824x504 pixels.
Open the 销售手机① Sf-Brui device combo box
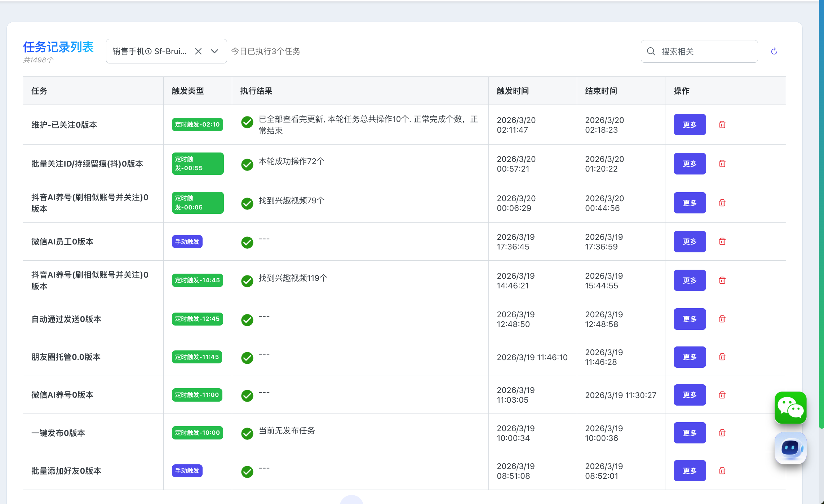[x=150, y=52]
